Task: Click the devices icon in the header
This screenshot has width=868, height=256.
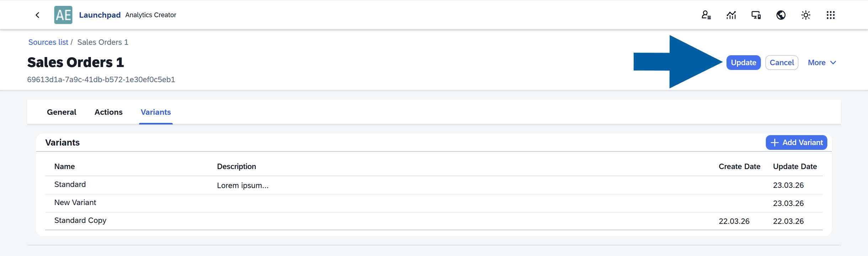Action: pyautogui.click(x=756, y=15)
